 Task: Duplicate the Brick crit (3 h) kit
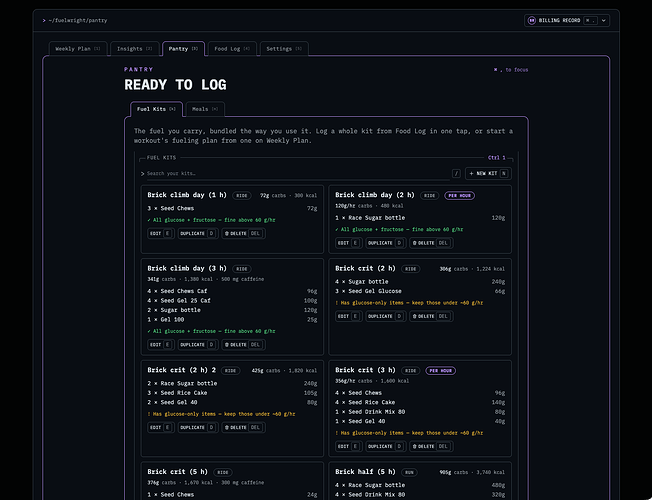click(385, 446)
